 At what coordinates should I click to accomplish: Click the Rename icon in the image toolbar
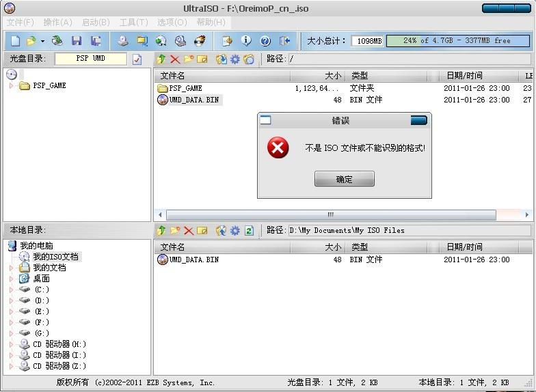pos(202,59)
